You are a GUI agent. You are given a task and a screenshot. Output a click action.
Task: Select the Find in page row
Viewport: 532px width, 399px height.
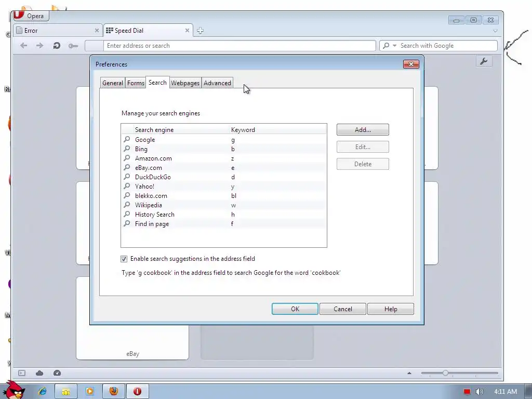[224, 223]
